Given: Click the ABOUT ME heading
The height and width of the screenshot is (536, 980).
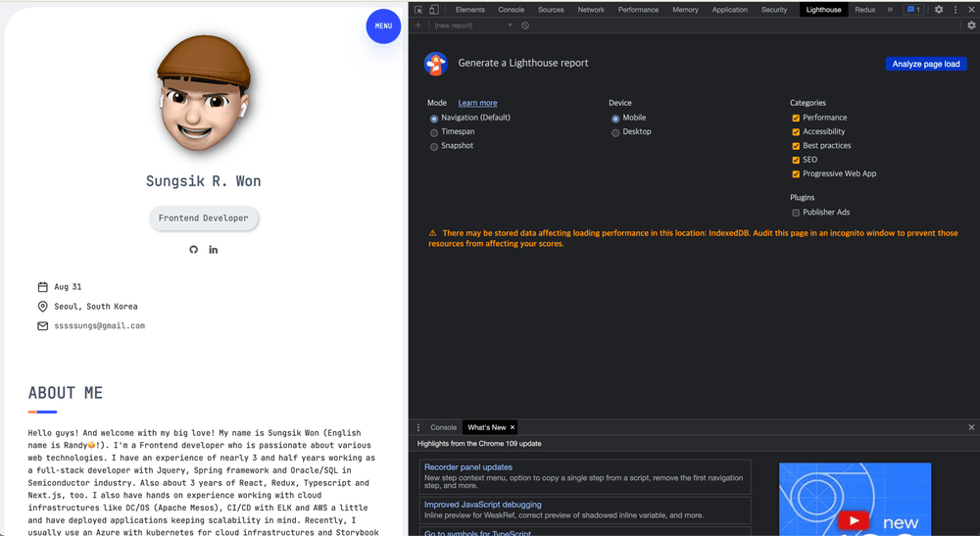Looking at the screenshot, I should (x=65, y=393).
